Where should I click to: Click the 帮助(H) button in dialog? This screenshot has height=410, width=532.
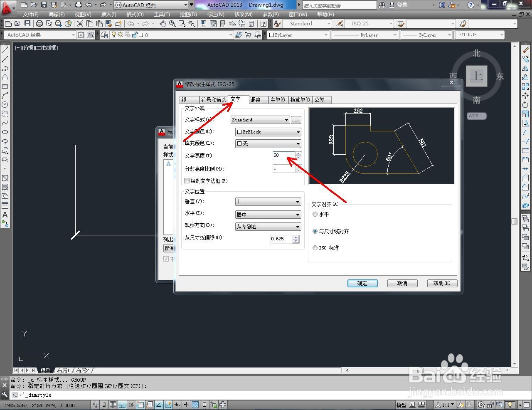[442, 283]
